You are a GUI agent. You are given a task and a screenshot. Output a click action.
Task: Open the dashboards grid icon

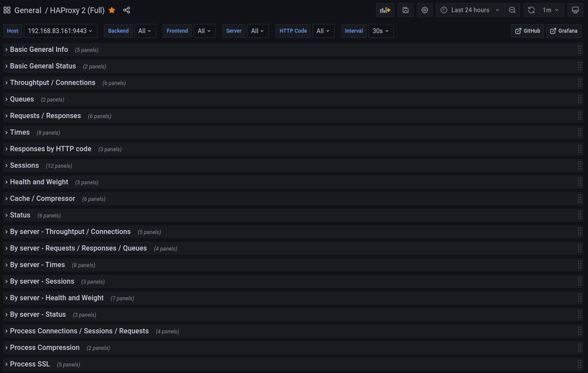coord(7,10)
